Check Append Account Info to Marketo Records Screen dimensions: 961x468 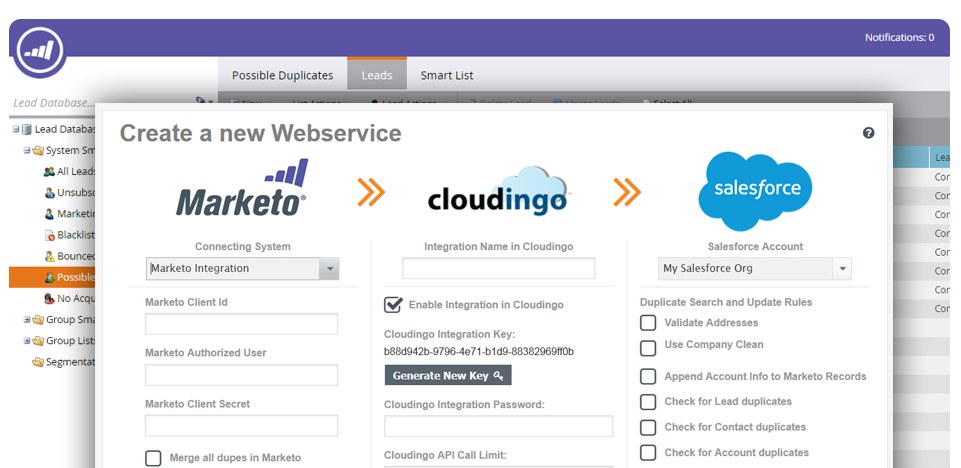pos(648,376)
